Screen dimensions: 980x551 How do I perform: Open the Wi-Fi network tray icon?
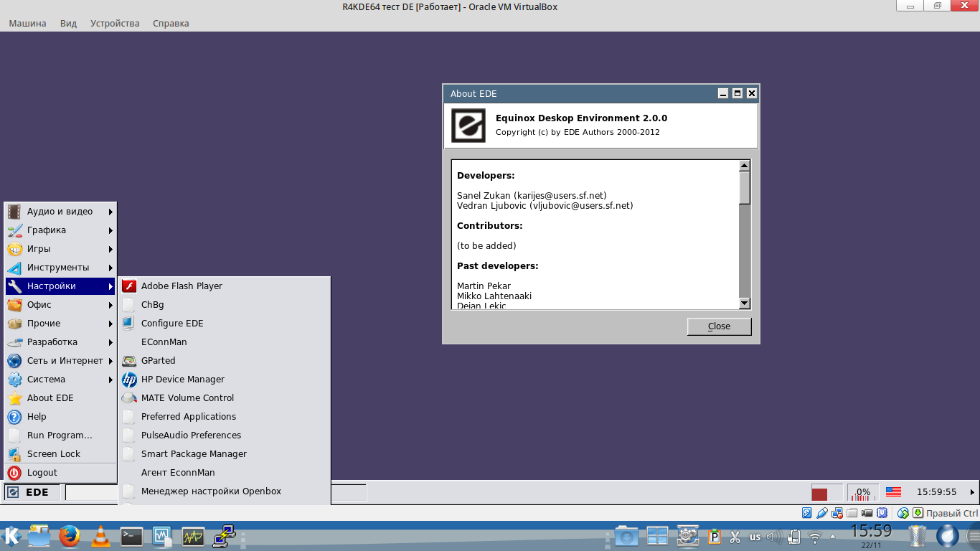coord(815,537)
